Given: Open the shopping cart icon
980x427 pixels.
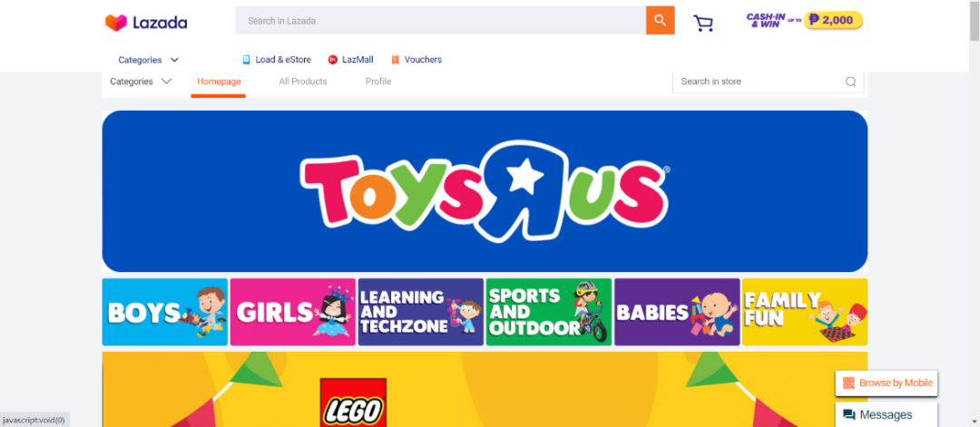Looking at the screenshot, I should (703, 23).
